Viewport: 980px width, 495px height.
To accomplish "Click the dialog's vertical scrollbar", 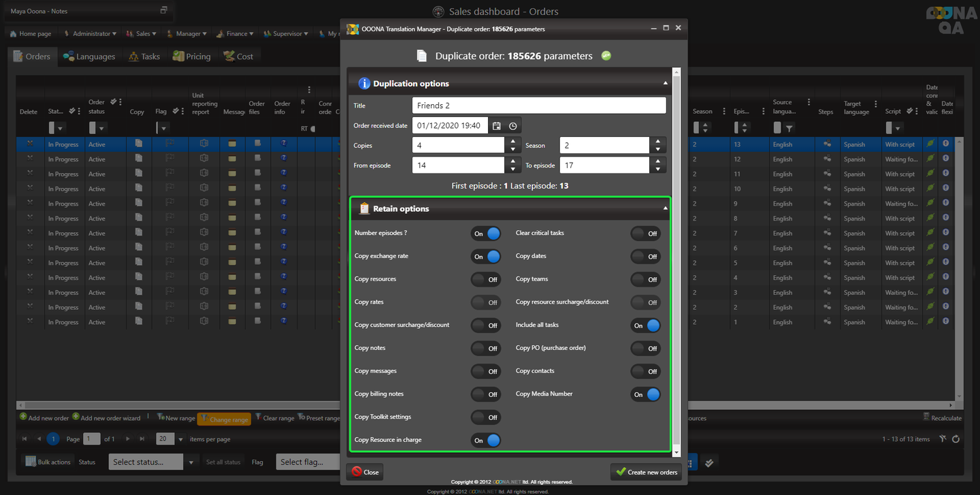I will 676,259.
